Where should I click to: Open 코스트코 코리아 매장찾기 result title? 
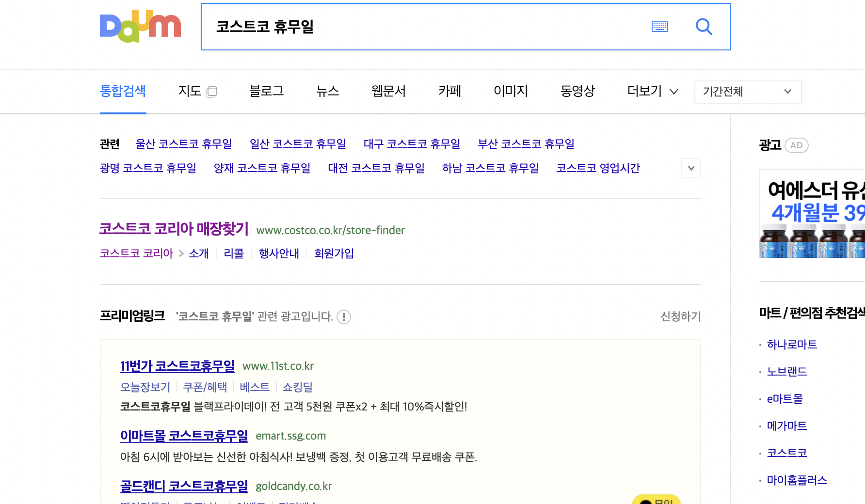(174, 229)
